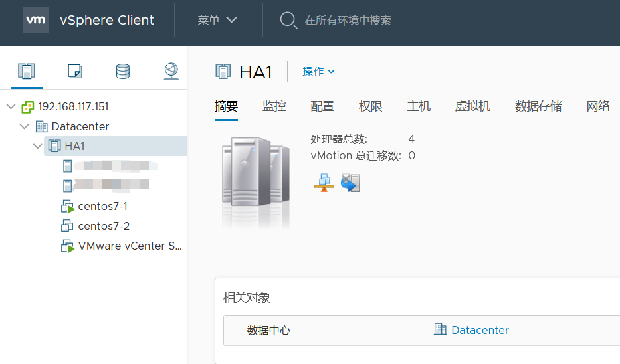Switch to the 虚拟机 tab

tap(472, 106)
